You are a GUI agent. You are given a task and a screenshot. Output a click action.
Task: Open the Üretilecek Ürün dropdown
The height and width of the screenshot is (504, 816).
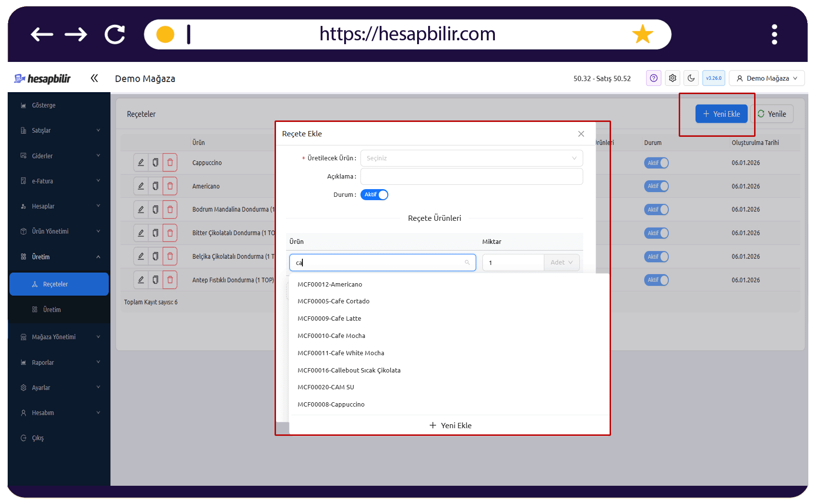tap(471, 158)
